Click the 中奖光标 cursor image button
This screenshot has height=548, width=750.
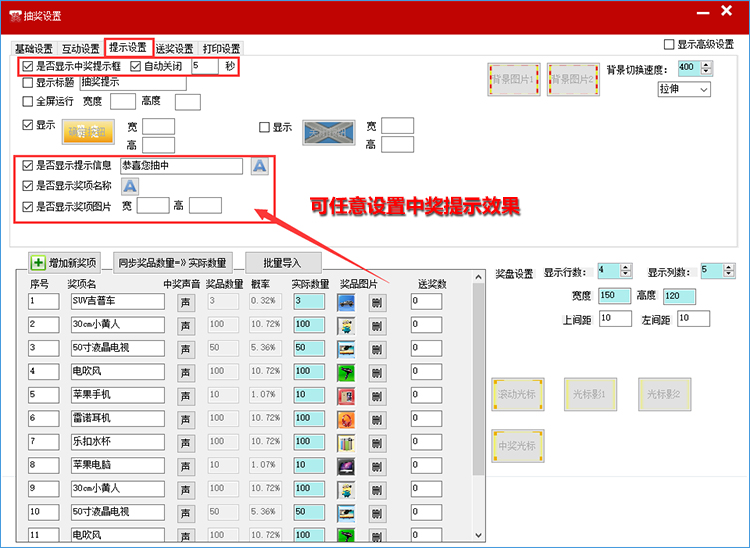coord(517,445)
